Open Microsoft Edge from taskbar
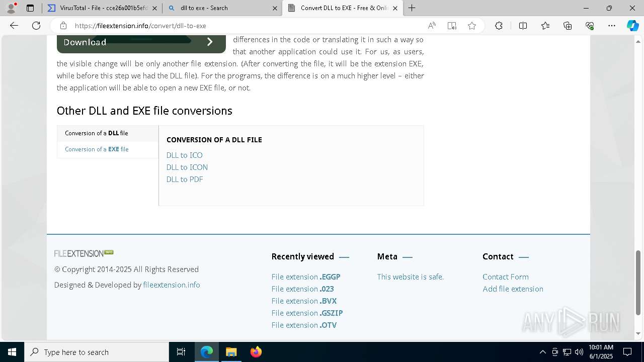This screenshot has height=362, width=644. 207,352
